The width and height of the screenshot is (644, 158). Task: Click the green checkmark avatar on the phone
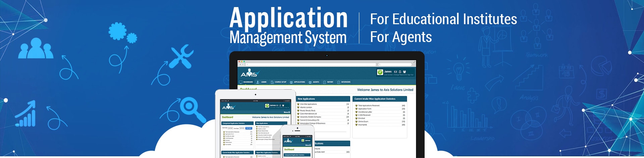[303, 141]
